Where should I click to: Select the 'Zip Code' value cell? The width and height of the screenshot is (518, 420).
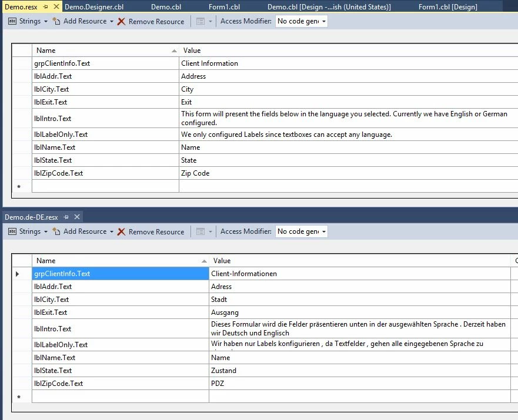(349, 173)
